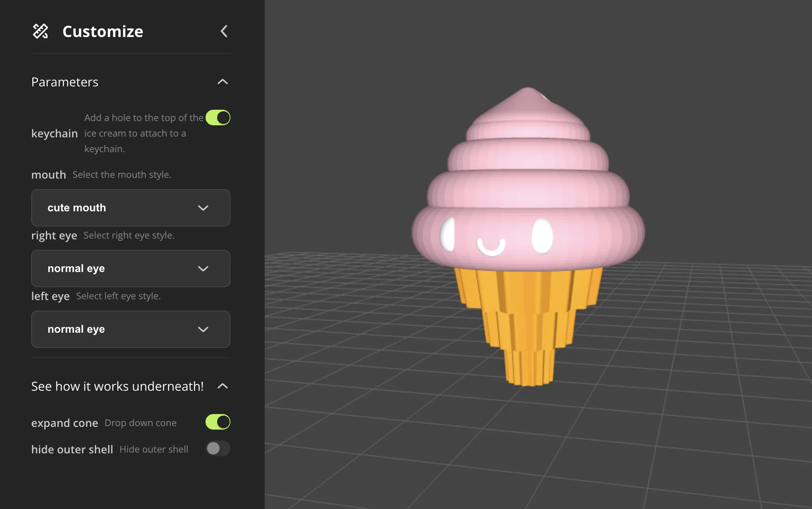The width and height of the screenshot is (812, 509).
Task: Click the 'mouth' parameter label
Action: coord(49,175)
